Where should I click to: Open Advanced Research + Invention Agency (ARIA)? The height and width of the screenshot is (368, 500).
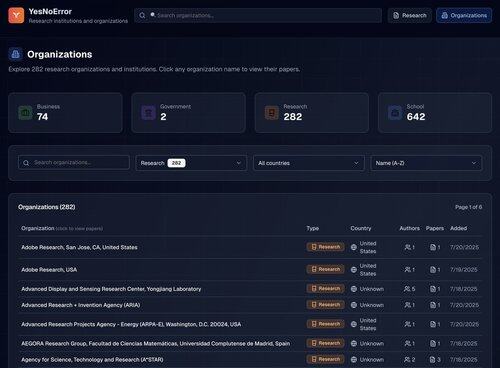[x=81, y=305]
